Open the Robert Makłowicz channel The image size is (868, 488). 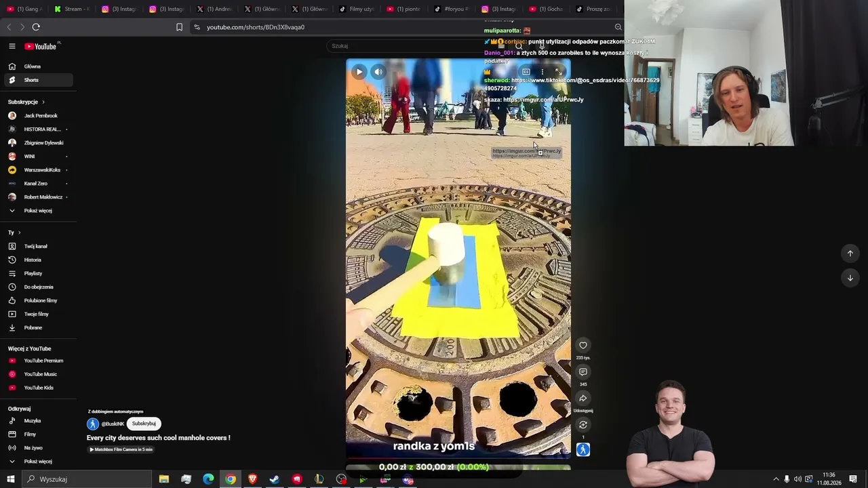38,197
